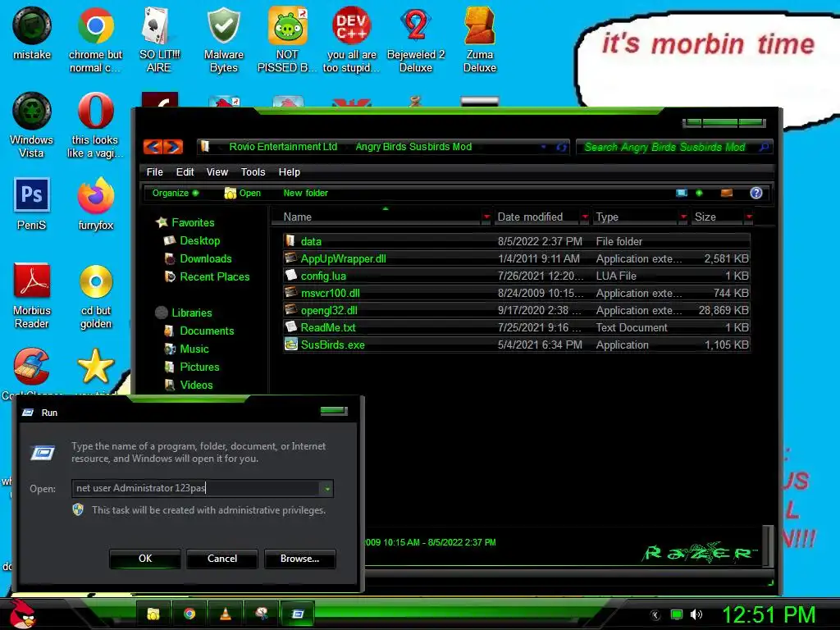Viewport: 840px width, 630px height.
Task: Click Browse... in the Run dialog
Action: pyautogui.click(x=300, y=559)
